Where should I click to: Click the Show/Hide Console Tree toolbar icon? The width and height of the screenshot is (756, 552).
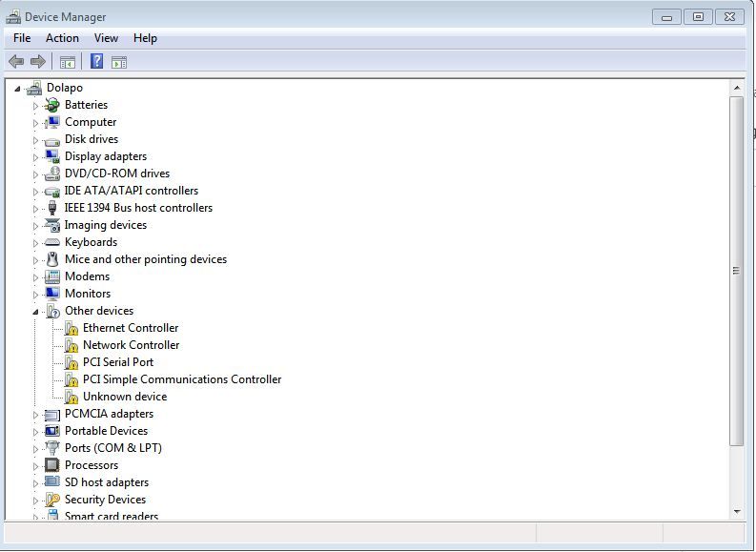(68, 62)
